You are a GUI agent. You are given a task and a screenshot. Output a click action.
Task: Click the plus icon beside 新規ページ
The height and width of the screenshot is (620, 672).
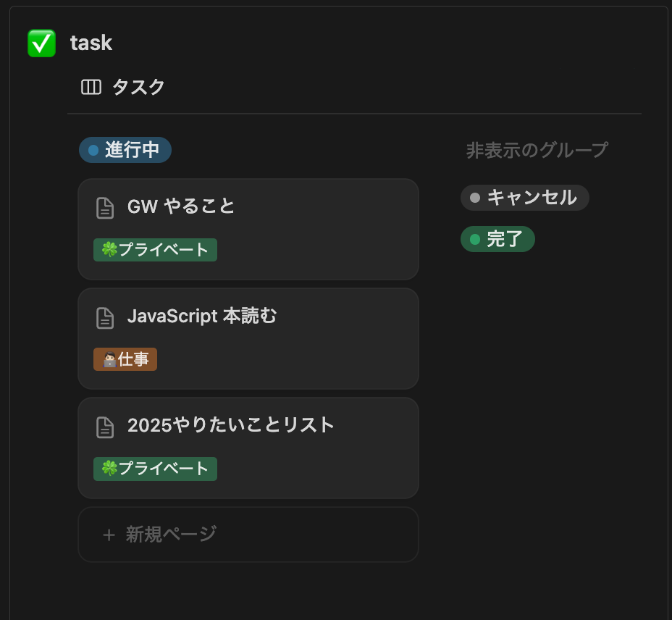pos(109,535)
